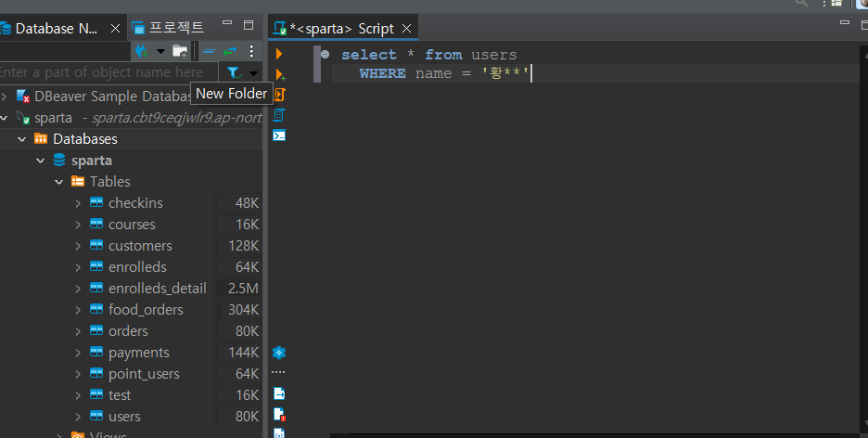Image resolution: width=868 pixels, height=438 pixels.
Task: Expand the users table node
Action: point(78,417)
